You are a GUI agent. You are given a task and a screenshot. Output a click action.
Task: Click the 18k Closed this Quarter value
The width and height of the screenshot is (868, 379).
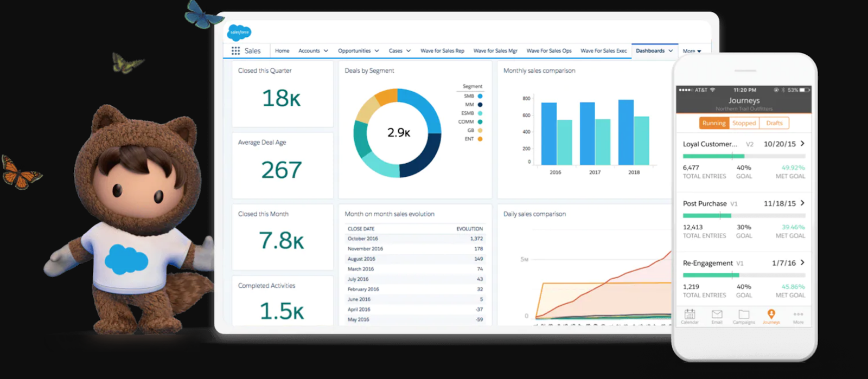click(x=281, y=98)
